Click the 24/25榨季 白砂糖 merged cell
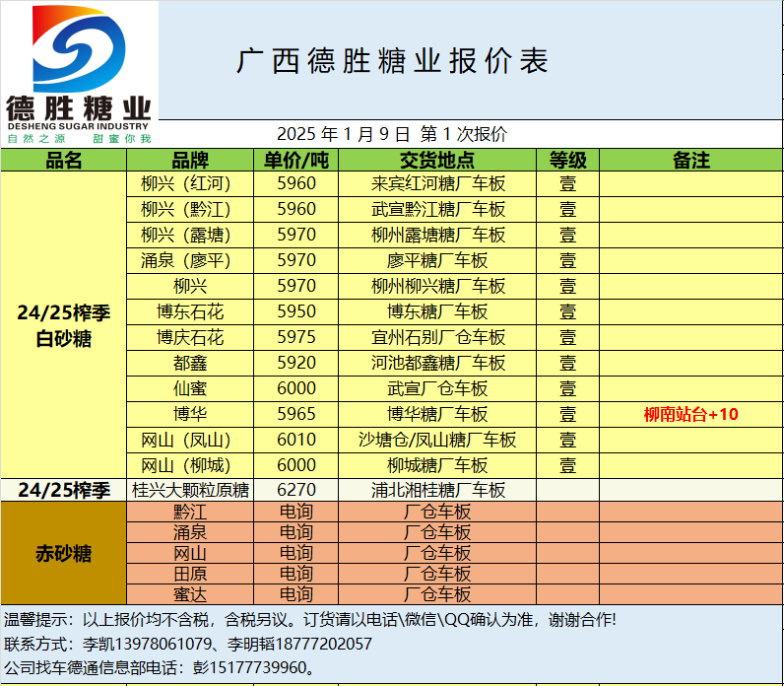This screenshot has height=686, width=784. [64, 325]
